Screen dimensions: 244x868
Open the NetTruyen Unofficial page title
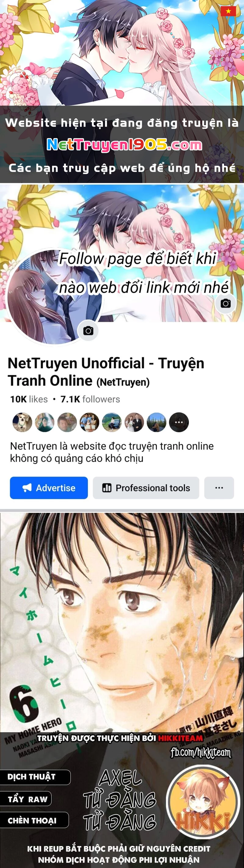106,372
